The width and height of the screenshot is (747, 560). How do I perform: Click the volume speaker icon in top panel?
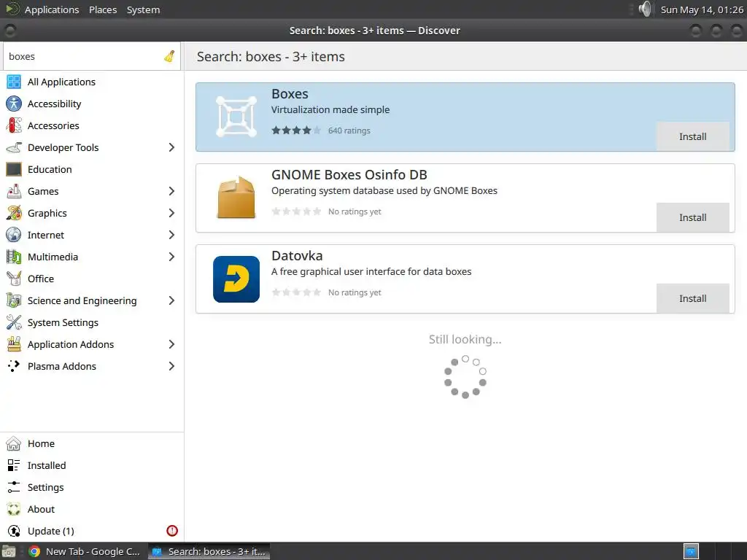(645, 9)
